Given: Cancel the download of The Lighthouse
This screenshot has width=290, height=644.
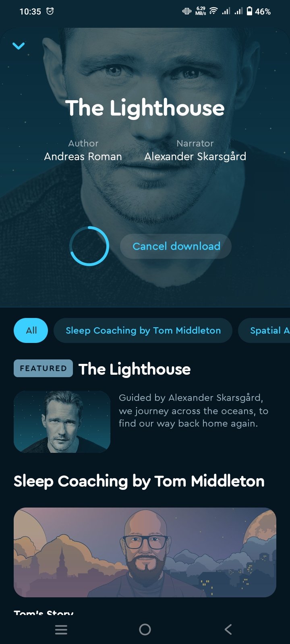Looking at the screenshot, I should point(176,246).
